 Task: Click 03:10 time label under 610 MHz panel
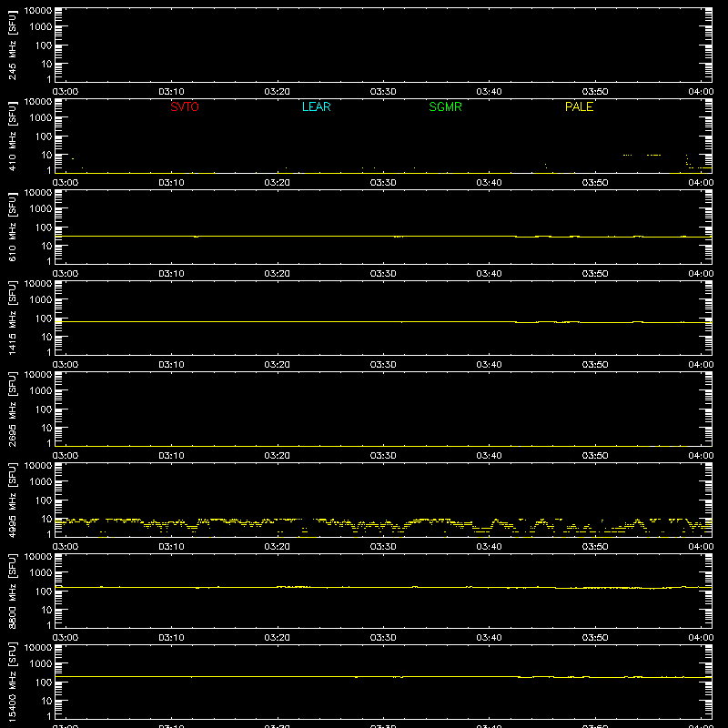point(171,274)
